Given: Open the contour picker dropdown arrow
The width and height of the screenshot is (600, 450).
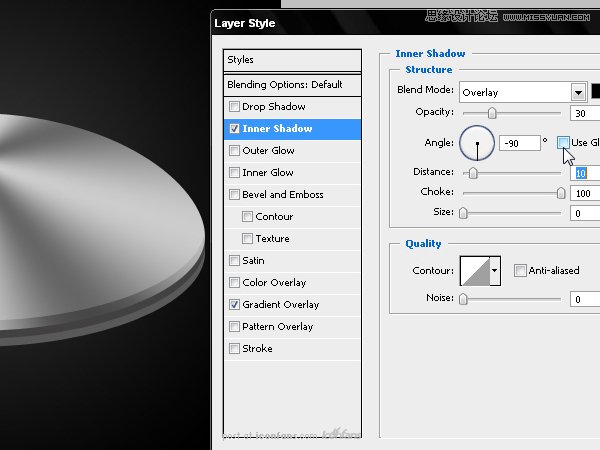Looking at the screenshot, I should [x=495, y=271].
